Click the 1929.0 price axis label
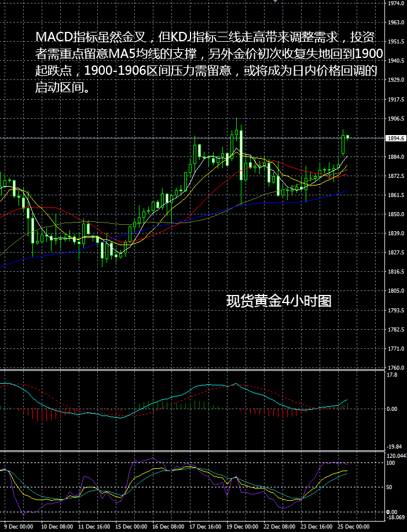Image resolution: width=407 pixels, height=532 pixels. point(395,80)
